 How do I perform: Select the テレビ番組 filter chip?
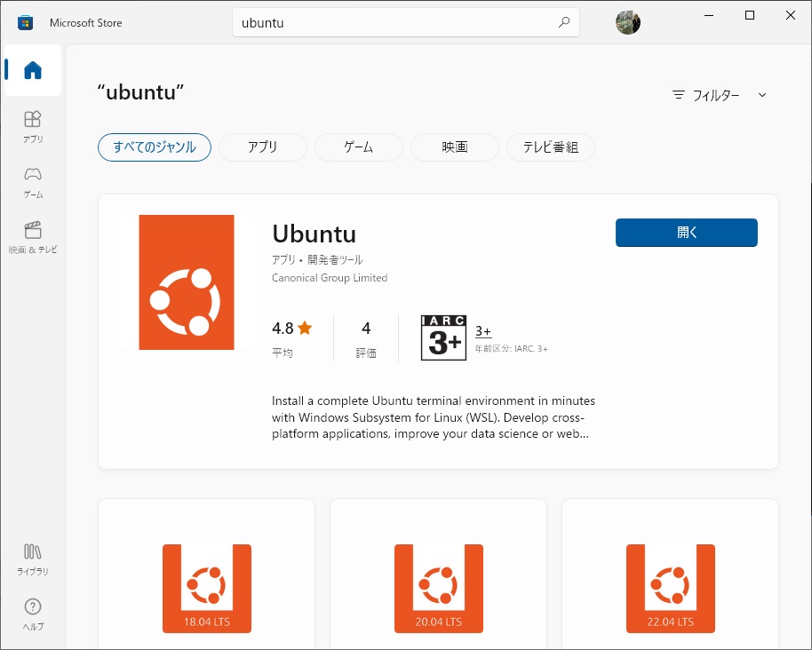(551, 147)
